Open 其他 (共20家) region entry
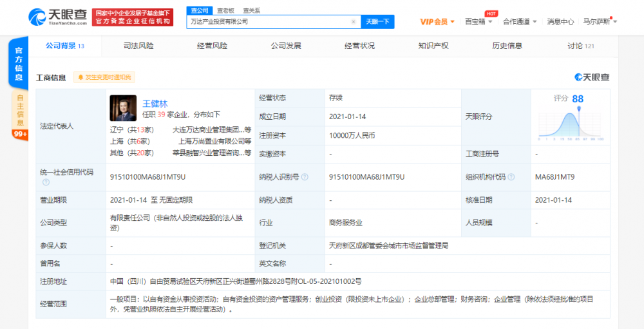 131,153
